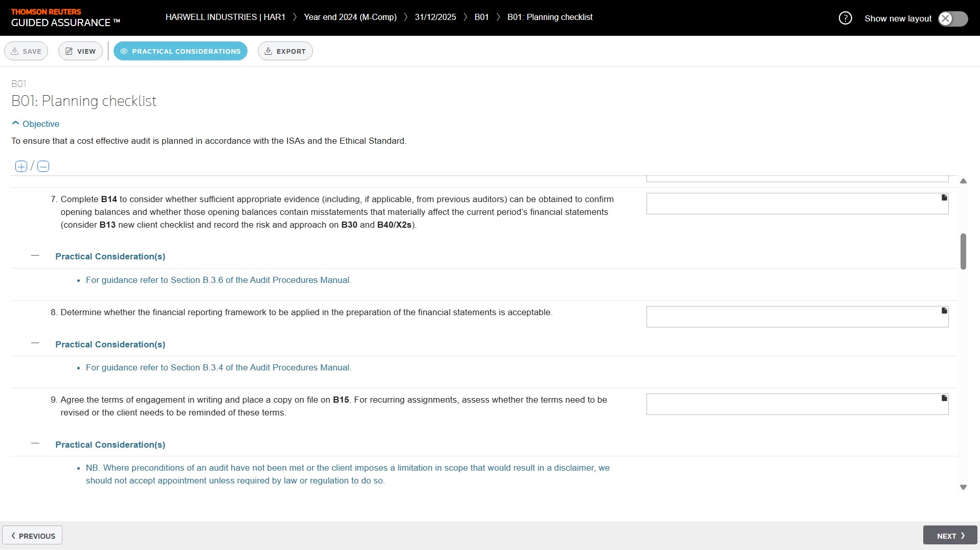
Task: Select Year end 2024 (M-Comp) breadcrumb
Action: (350, 17)
